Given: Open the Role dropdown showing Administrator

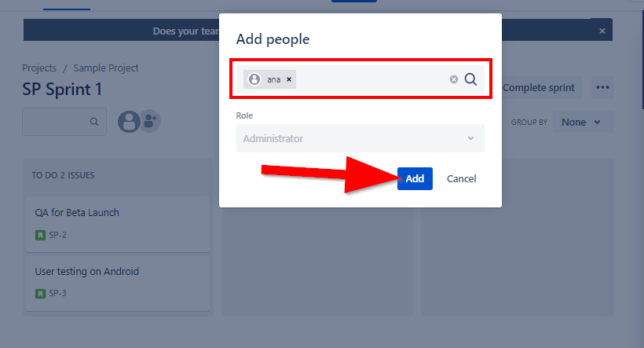Looking at the screenshot, I should [x=360, y=138].
